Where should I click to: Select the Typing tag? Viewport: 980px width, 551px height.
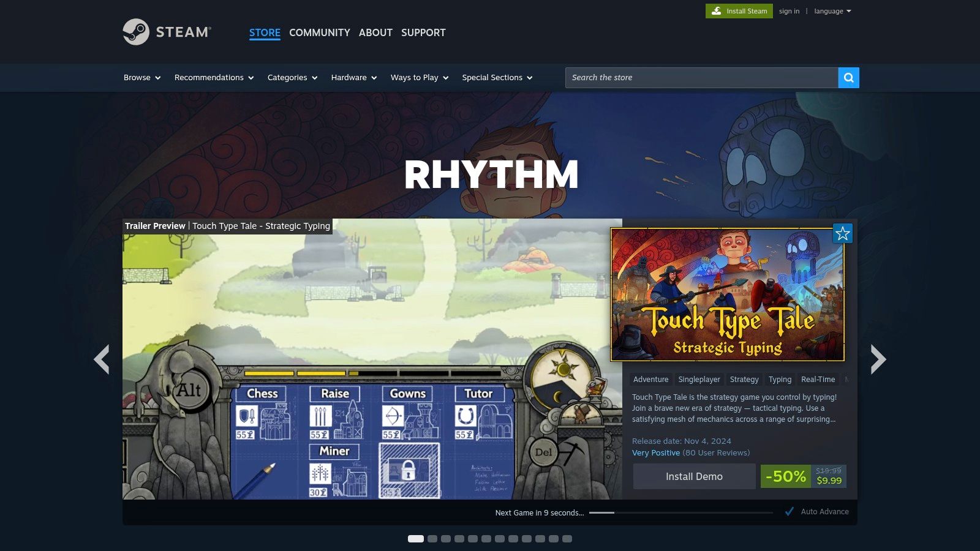(779, 379)
